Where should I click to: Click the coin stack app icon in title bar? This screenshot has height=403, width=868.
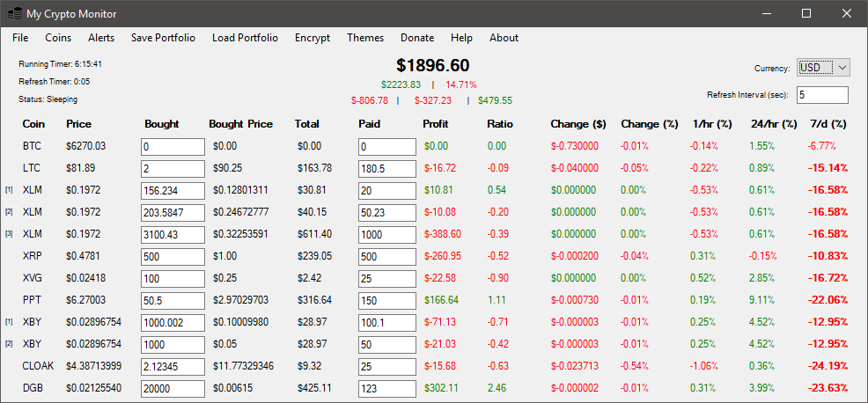(x=14, y=13)
